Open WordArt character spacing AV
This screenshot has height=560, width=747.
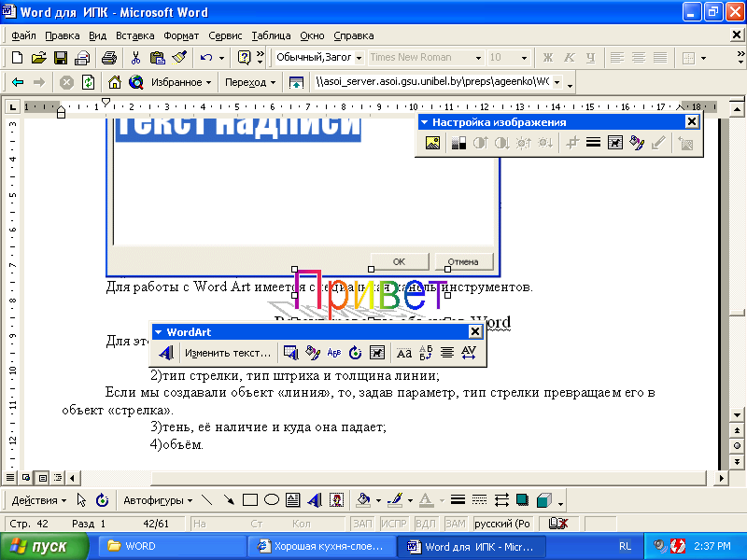(469, 353)
